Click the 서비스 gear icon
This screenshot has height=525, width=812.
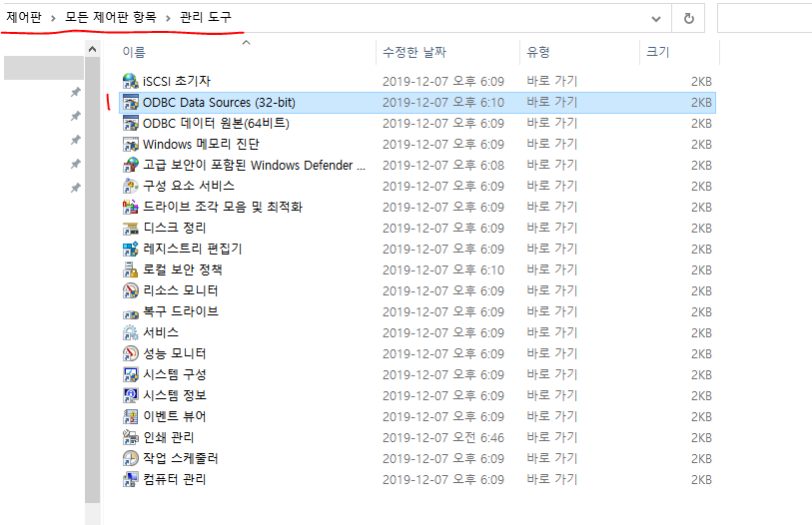pos(131,333)
